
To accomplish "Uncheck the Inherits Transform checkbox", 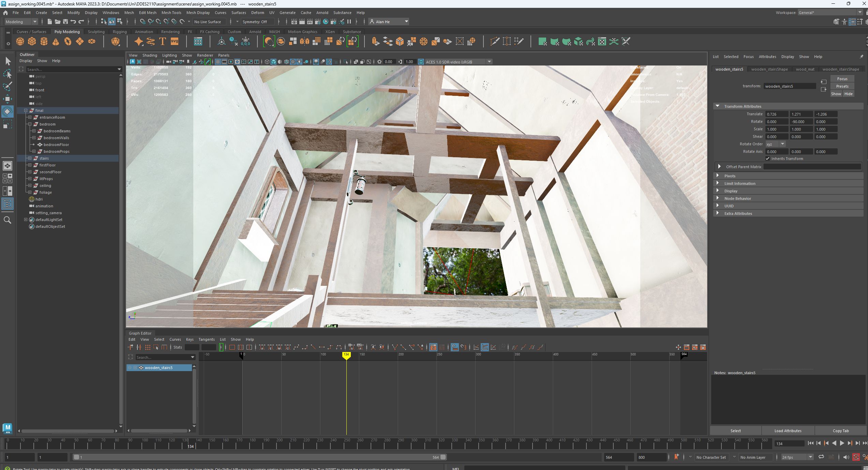I will tap(768, 158).
